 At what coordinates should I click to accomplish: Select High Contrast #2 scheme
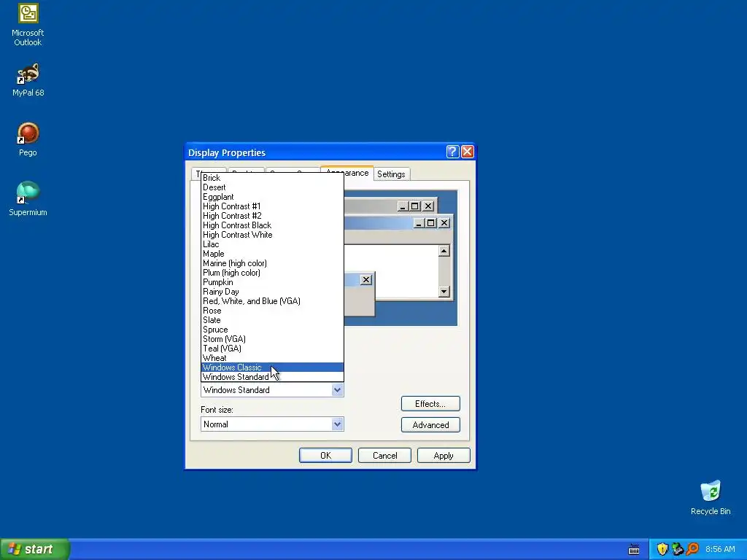272,216
